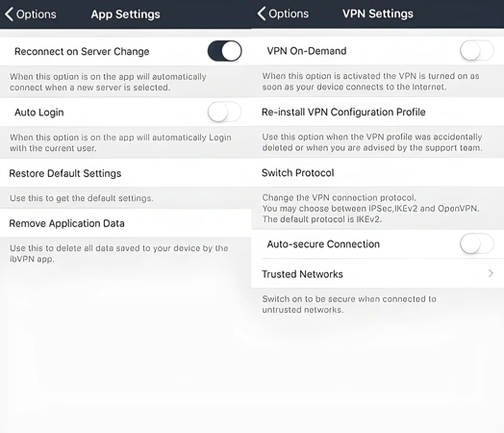504x433 pixels.
Task: Tap Re-install VPN Configuration Profile
Action: point(378,112)
